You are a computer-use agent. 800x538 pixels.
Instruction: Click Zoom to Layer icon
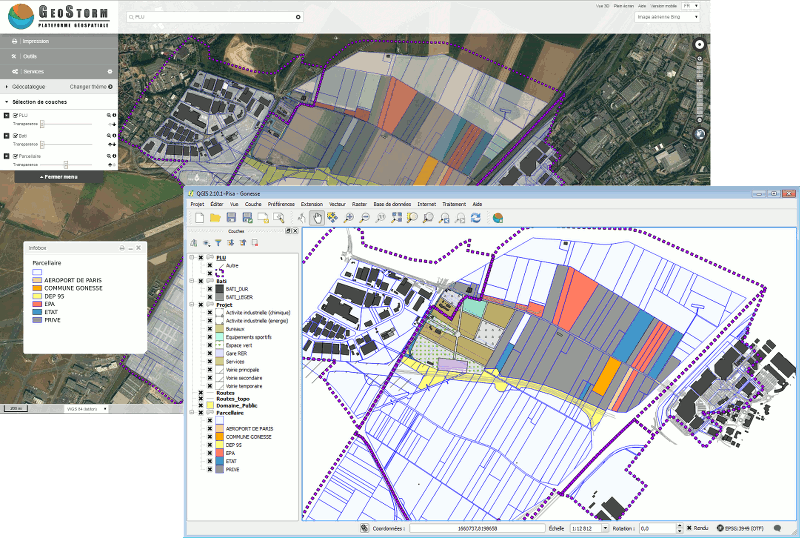(428, 218)
